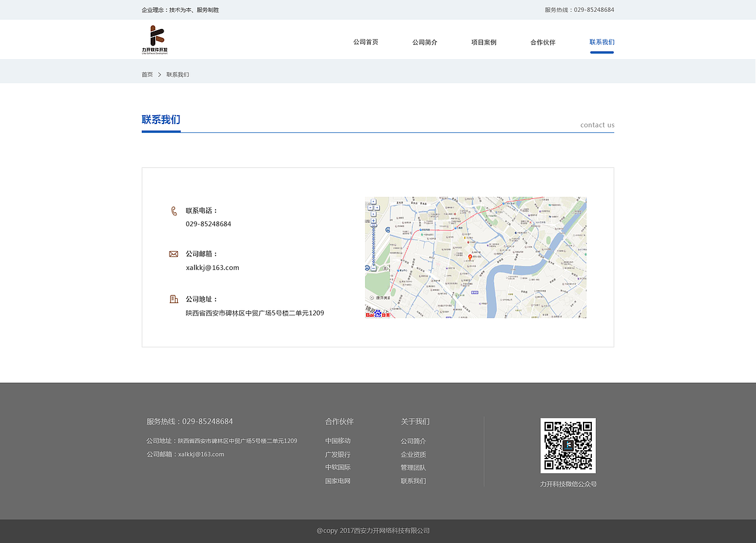Viewport: 756px width, 543px height.
Task: Select the red location marker on the map
Action: click(470, 255)
